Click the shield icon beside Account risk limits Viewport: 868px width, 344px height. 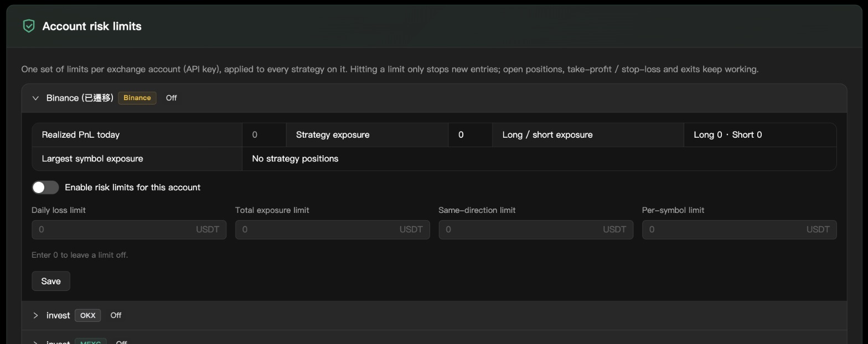tap(29, 26)
